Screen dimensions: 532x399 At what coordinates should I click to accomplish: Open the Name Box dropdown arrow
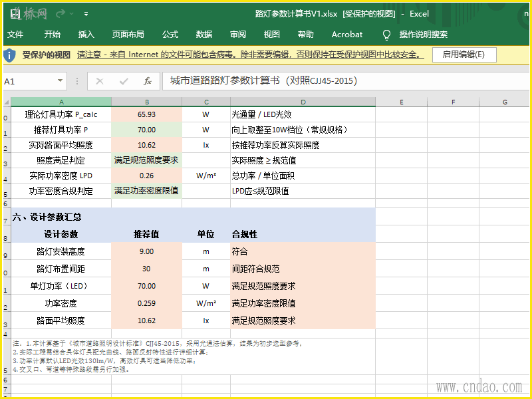(60, 80)
